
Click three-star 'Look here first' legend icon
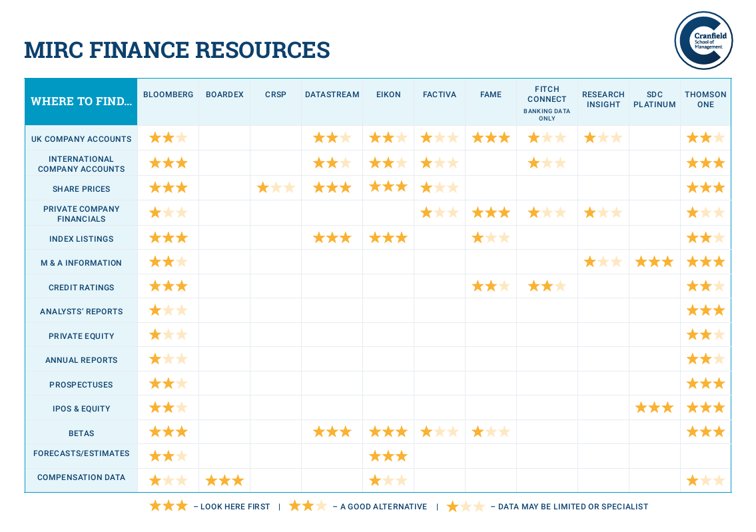tap(169, 507)
